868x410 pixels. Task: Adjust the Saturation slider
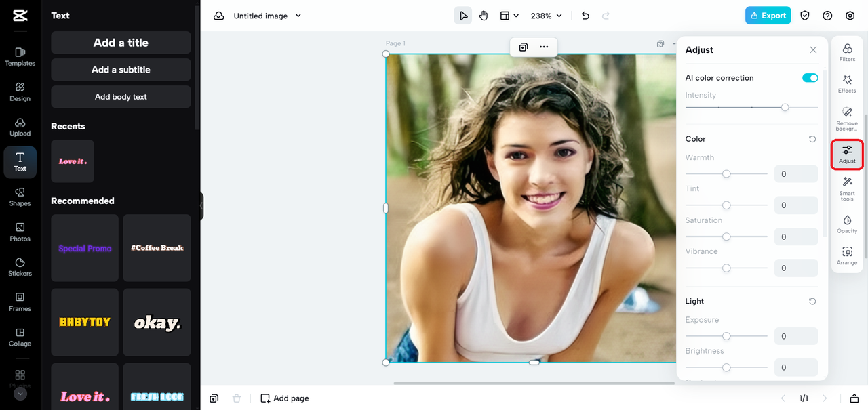pos(726,237)
